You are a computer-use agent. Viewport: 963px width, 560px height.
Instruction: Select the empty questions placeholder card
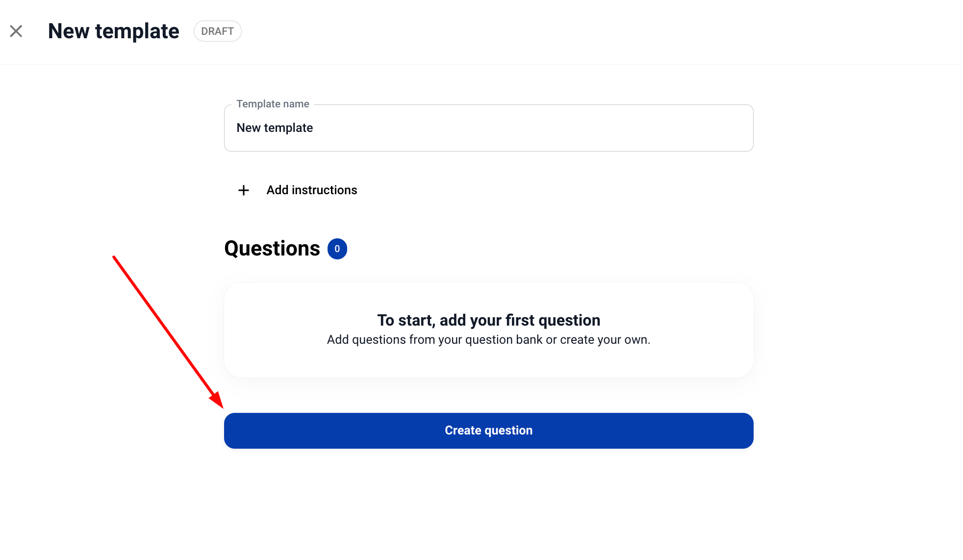[x=488, y=363]
